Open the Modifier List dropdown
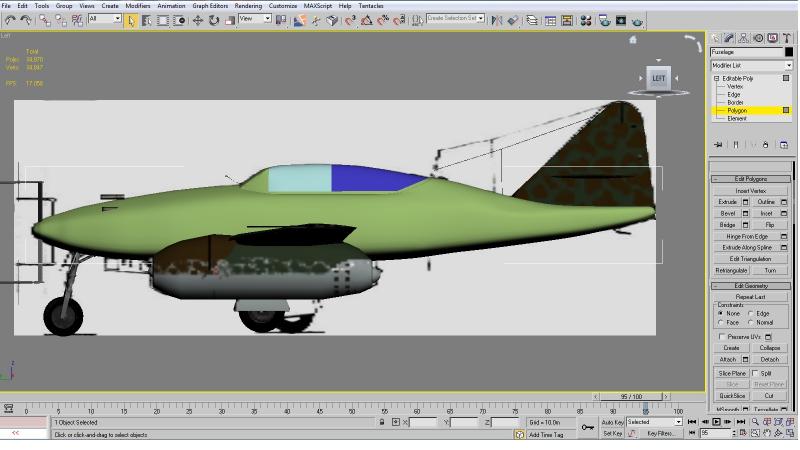Screen dimensions: 800x450 [752, 65]
